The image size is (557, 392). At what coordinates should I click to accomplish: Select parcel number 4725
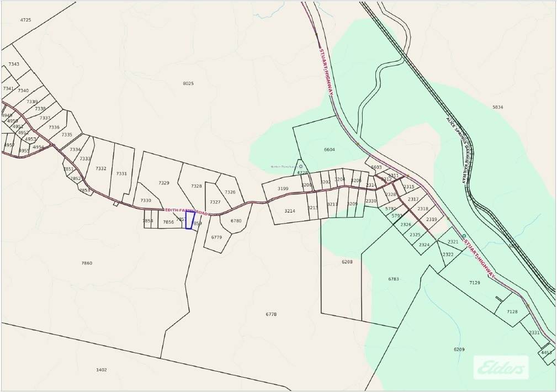(25, 20)
